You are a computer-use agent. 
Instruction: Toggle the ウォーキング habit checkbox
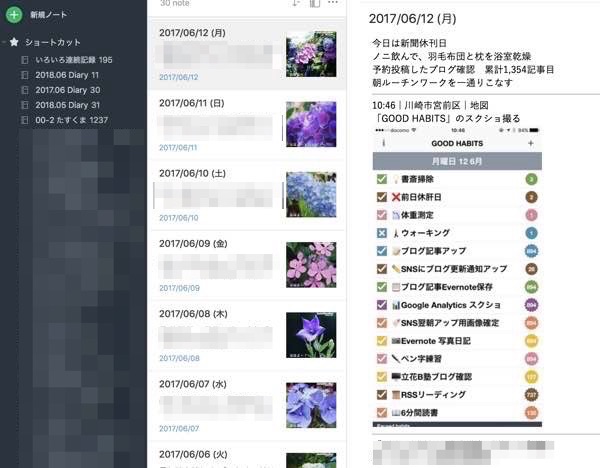tap(381, 233)
